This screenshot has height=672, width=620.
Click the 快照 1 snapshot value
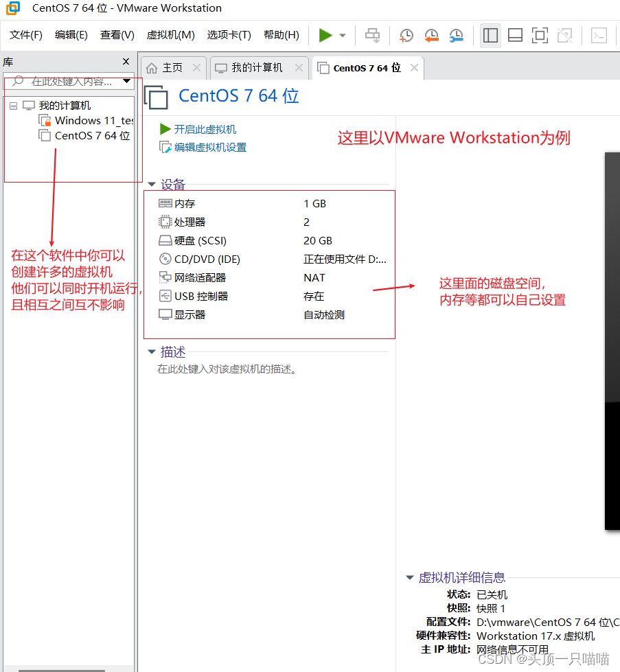[491, 608]
